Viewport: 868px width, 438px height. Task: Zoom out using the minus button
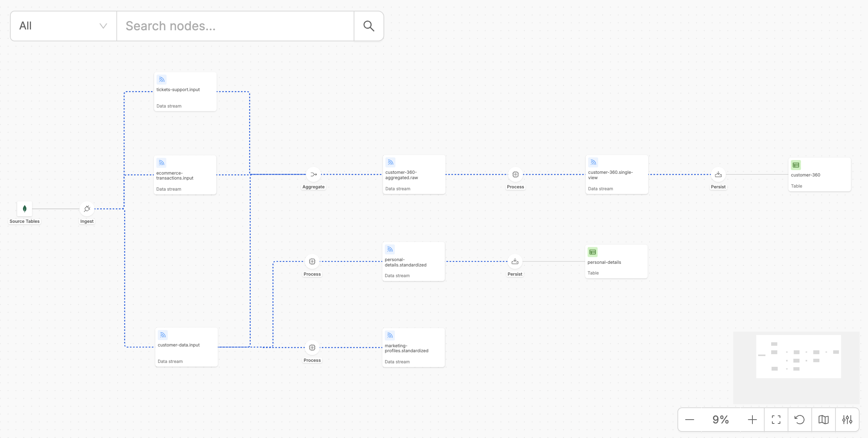(x=690, y=420)
